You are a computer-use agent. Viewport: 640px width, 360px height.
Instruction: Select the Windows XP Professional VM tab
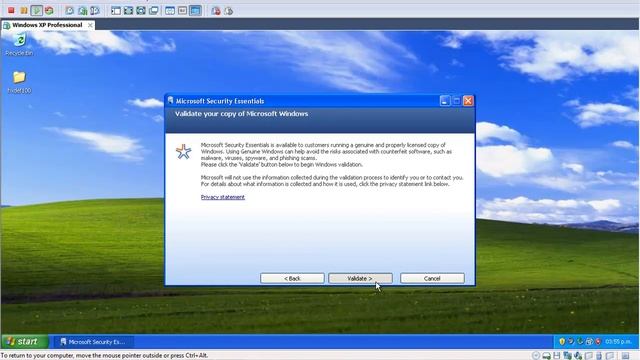pos(47,25)
